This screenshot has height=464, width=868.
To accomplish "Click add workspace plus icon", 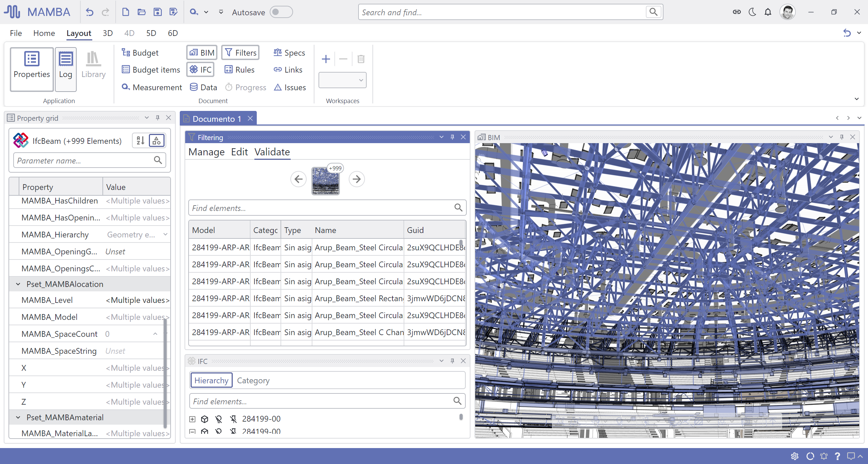I will click(x=326, y=59).
